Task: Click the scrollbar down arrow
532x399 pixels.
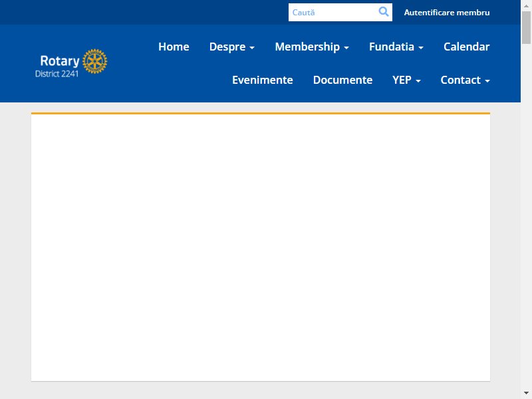Action: [526, 393]
